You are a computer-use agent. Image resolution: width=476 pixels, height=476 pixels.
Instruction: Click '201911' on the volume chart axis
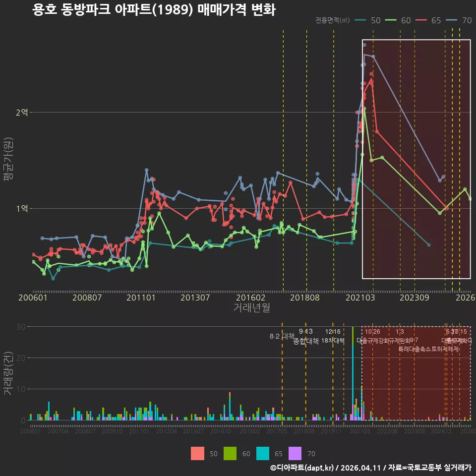(x=331, y=431)
